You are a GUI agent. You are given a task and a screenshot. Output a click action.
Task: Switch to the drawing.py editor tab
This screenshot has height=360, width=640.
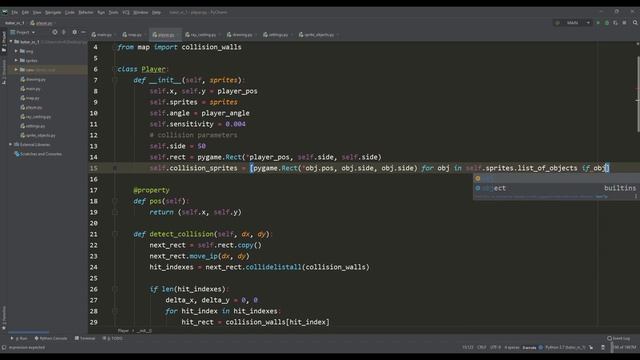click(241, 35)
